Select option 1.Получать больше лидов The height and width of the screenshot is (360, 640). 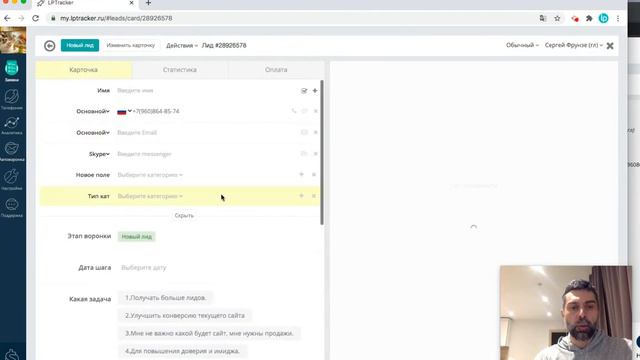[x=165, y=298]
